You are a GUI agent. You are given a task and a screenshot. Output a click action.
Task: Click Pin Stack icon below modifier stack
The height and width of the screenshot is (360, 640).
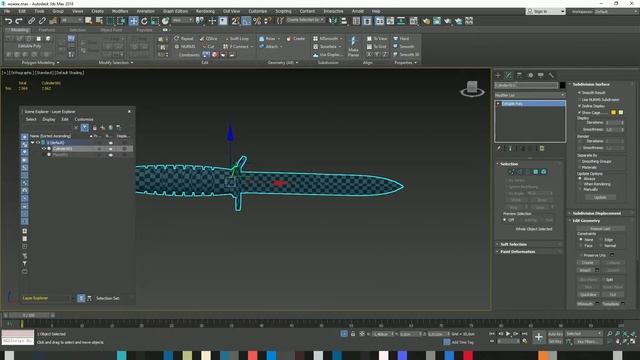click(x=499, y=149)
